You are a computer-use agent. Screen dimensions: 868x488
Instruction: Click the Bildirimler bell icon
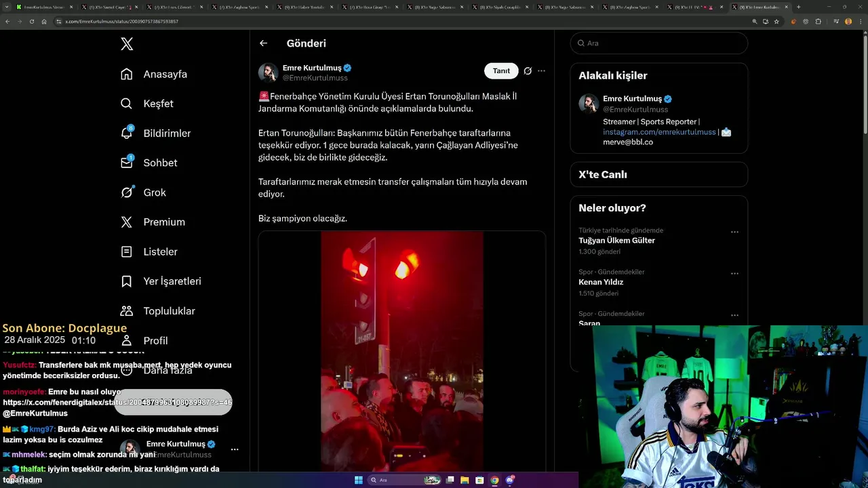pos(127,134)
